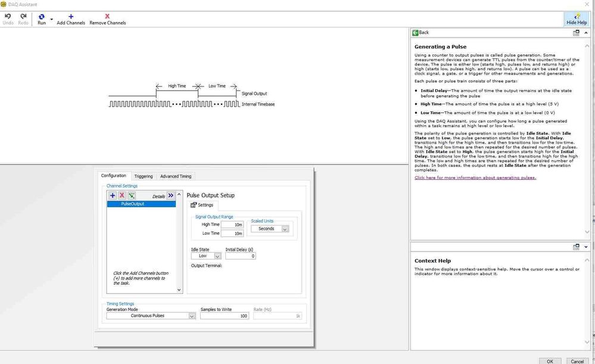595x364 pixels.
Task: Close the DAQ Assistant window
Action: click(x=587, y=5)
